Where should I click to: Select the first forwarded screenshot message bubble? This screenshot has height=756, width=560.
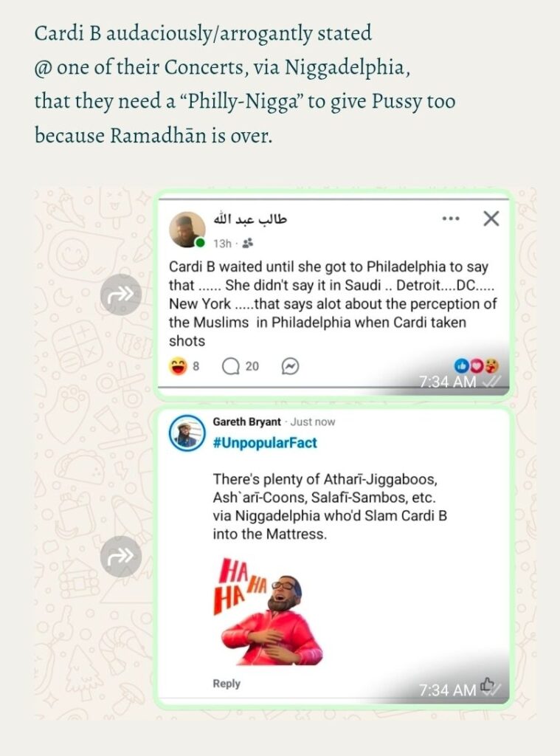tap(333, 294)
